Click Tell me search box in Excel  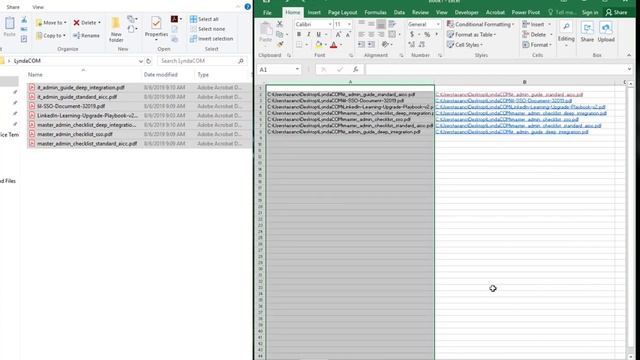(x=562, y=13)
